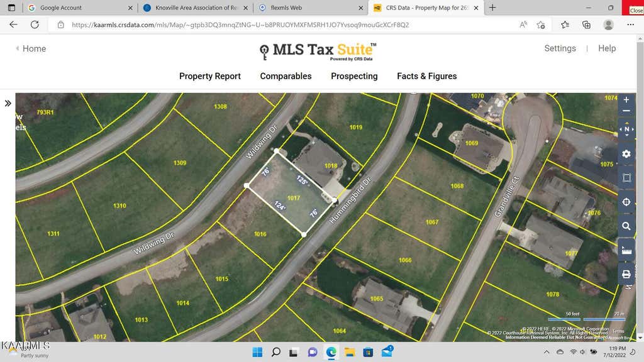This screenshot has width=644, height=362.
Task: Open Windows Start menu
Action: click(x=257, y=352)
